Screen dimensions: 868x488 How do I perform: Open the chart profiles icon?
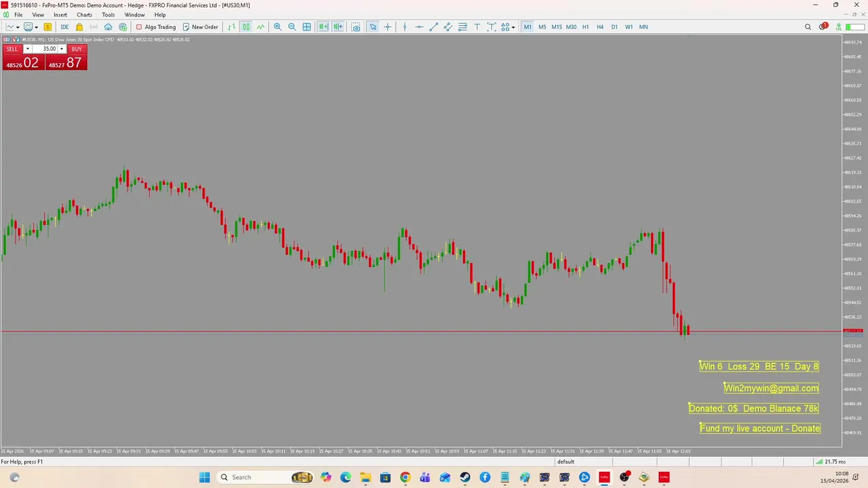pos(28,27)
